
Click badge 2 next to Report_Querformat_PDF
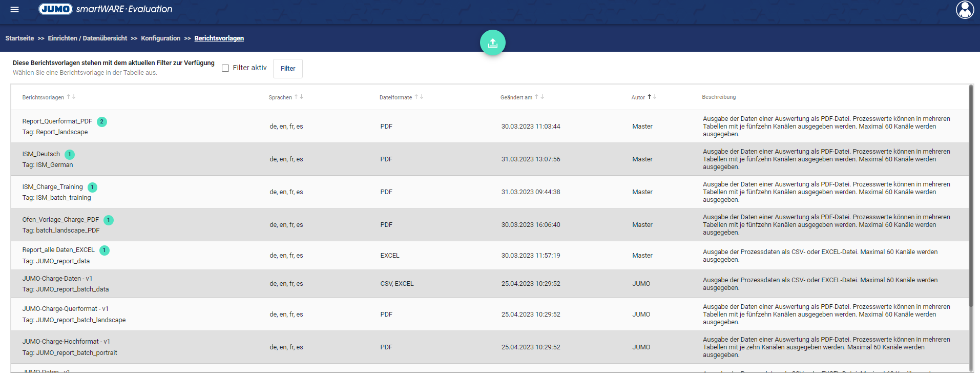102,122
